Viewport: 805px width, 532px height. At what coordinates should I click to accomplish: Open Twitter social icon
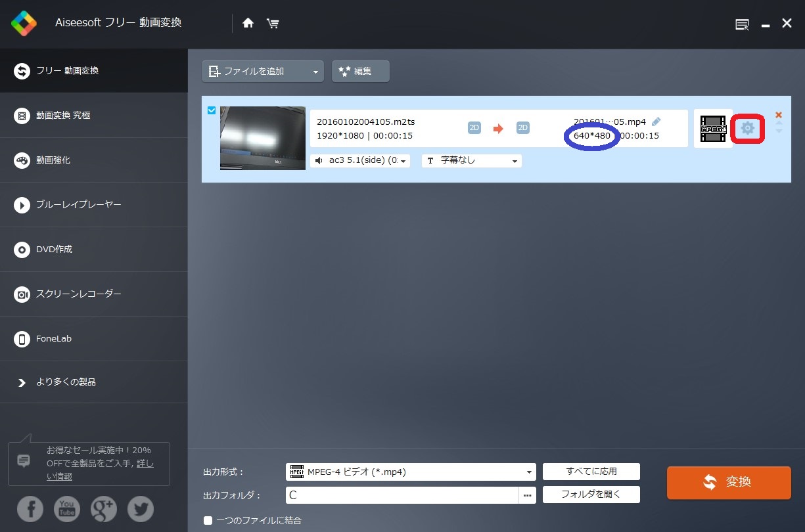click(140, 509)
